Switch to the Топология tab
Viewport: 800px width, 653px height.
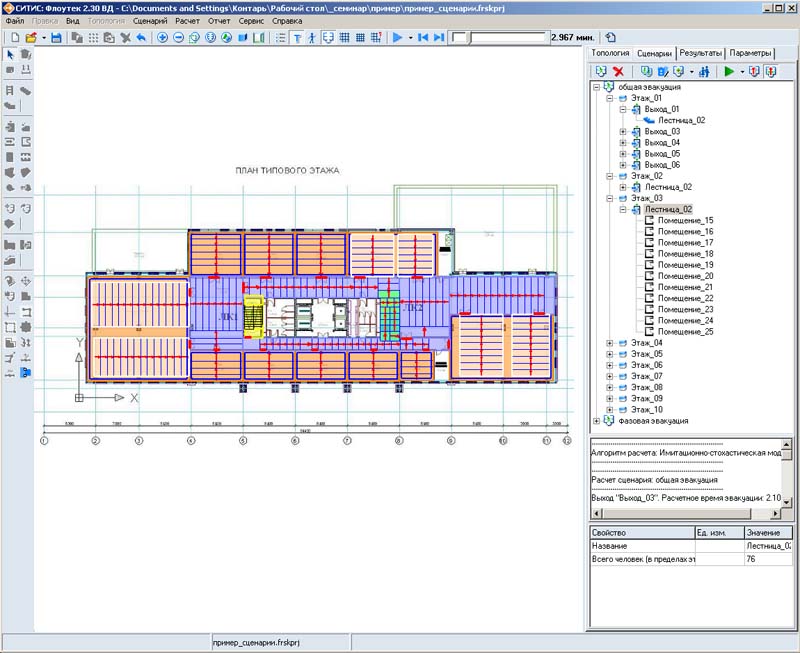[x=610, y=53]
